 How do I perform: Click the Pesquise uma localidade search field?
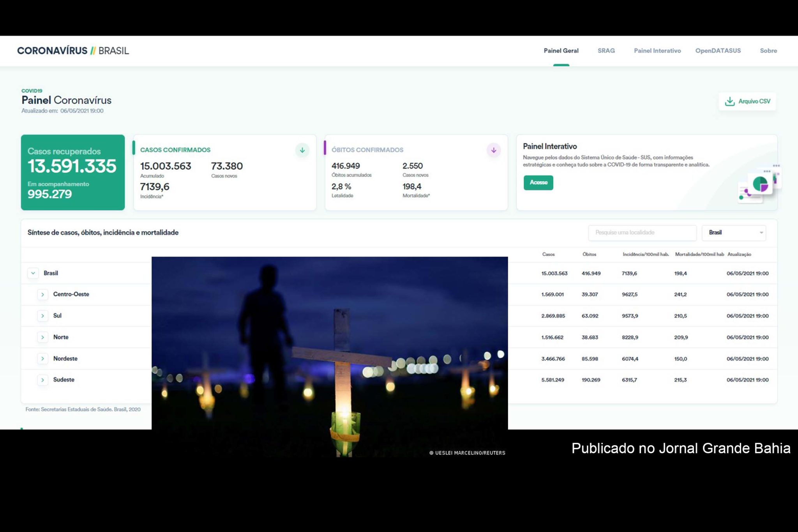642,233
